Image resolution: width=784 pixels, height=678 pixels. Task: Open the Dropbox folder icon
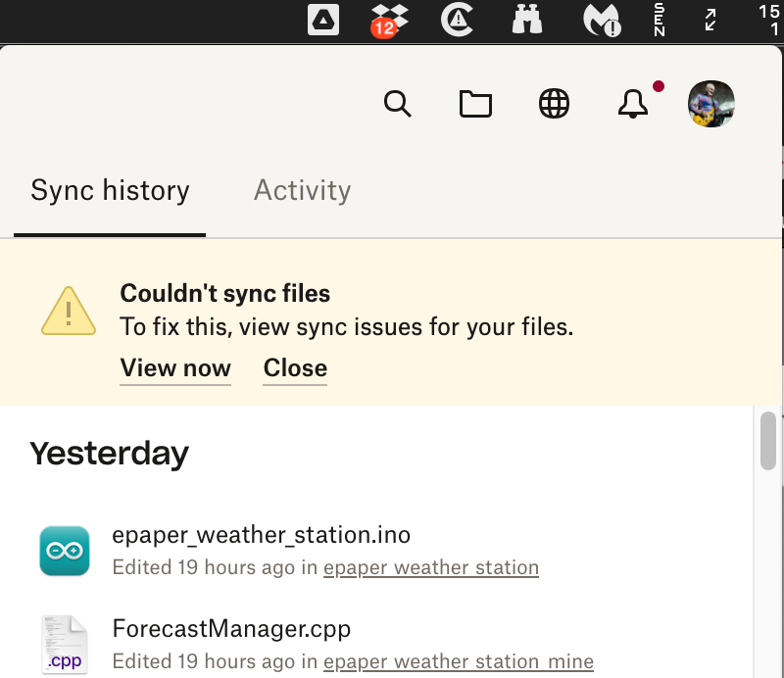(475, 104)
